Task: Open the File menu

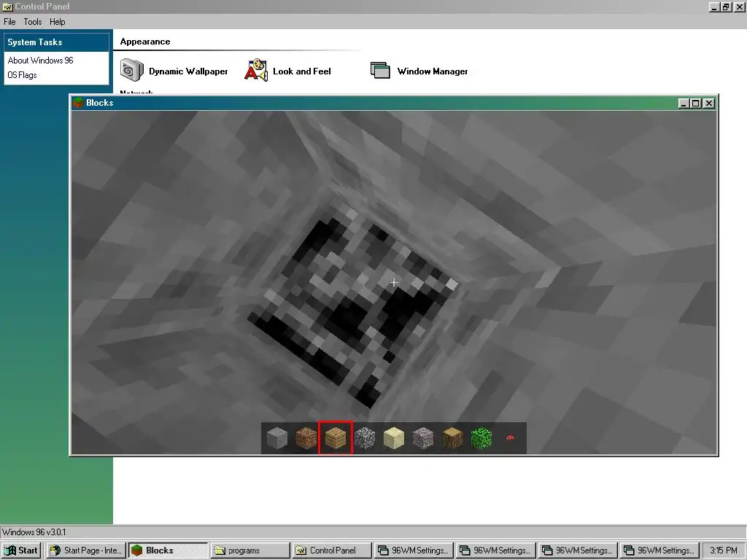Action: [9, 22]
